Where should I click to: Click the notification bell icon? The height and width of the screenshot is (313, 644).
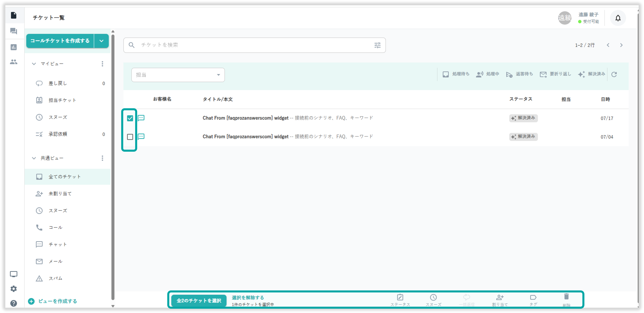pyautogui.click(x=618, y=18)
